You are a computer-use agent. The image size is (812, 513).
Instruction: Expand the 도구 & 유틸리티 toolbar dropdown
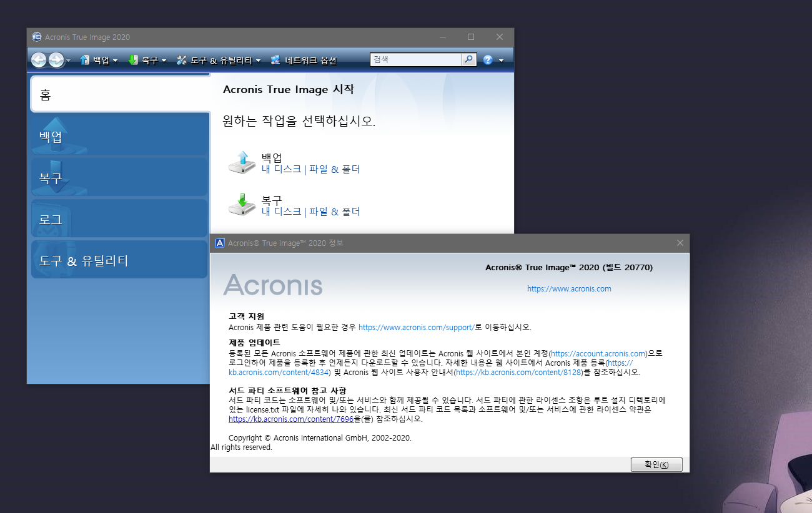pos(258,61)
